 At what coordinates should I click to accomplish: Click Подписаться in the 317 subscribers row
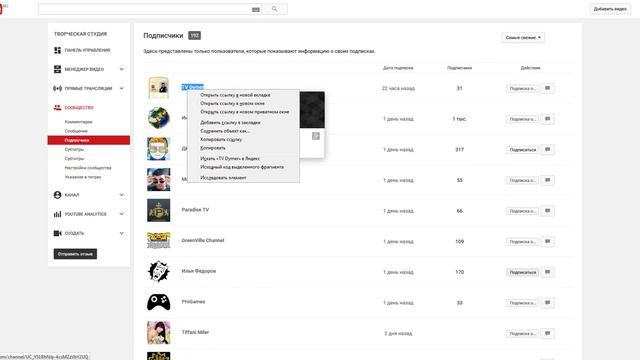(522, 150)
